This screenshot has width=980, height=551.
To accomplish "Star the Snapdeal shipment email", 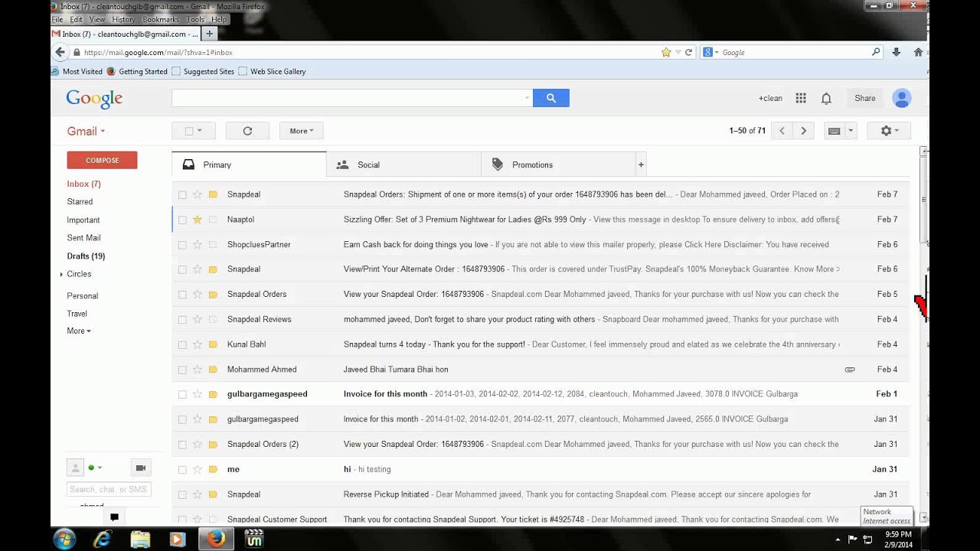I will (x=198, y=194).
